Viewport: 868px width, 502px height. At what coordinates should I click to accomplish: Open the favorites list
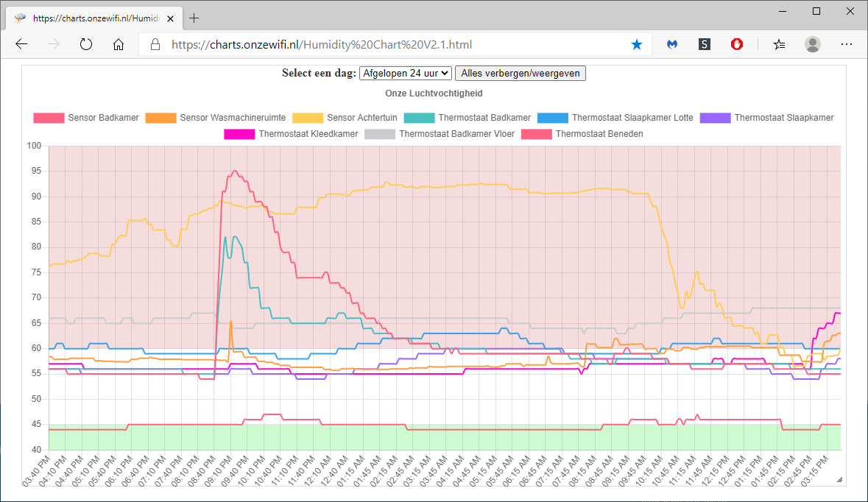[780, 44]
